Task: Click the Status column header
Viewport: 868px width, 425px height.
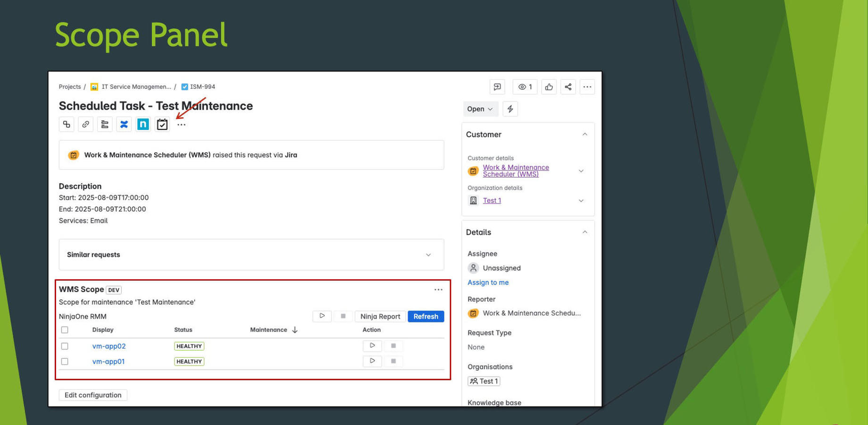Action: [x=183, y=330]
